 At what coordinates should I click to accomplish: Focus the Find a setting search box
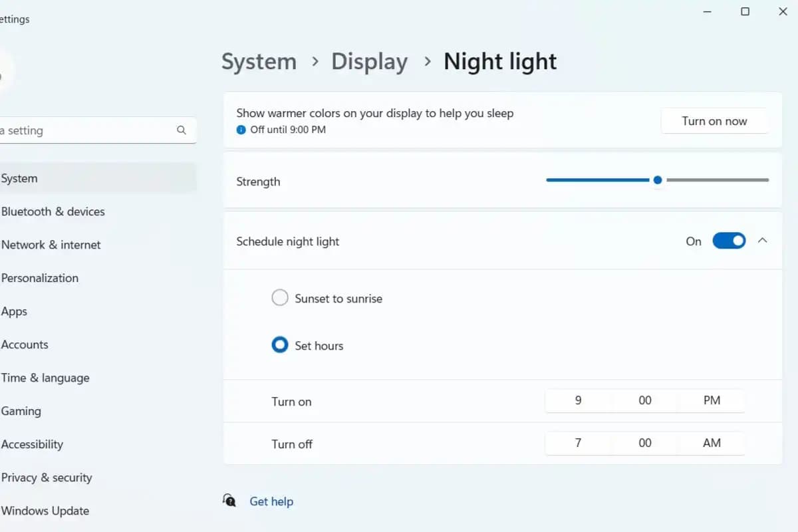pos(86,130)
